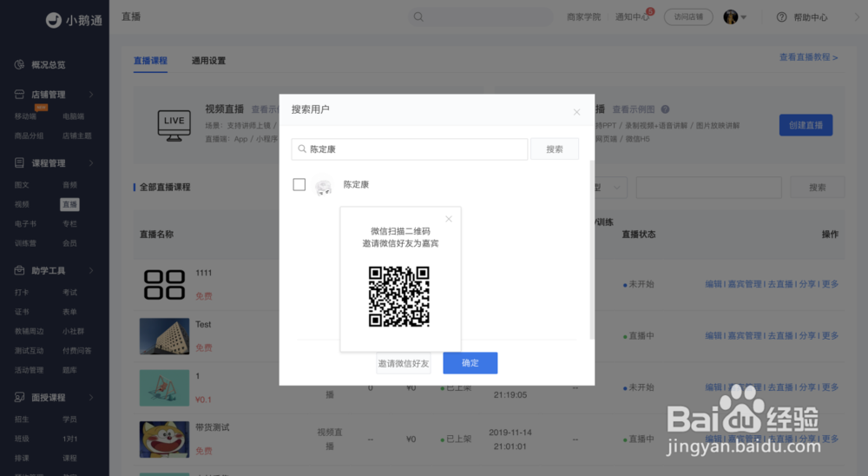Viewport: 868px width, 476px height.
Task: Open 电子书 in the sidebar
Action: coord(25,224)
